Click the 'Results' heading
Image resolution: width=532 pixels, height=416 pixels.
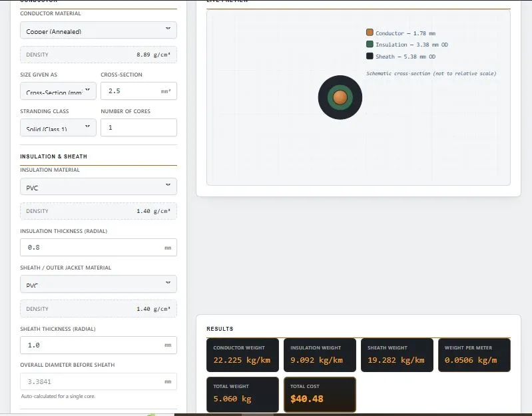pos(220,329)
